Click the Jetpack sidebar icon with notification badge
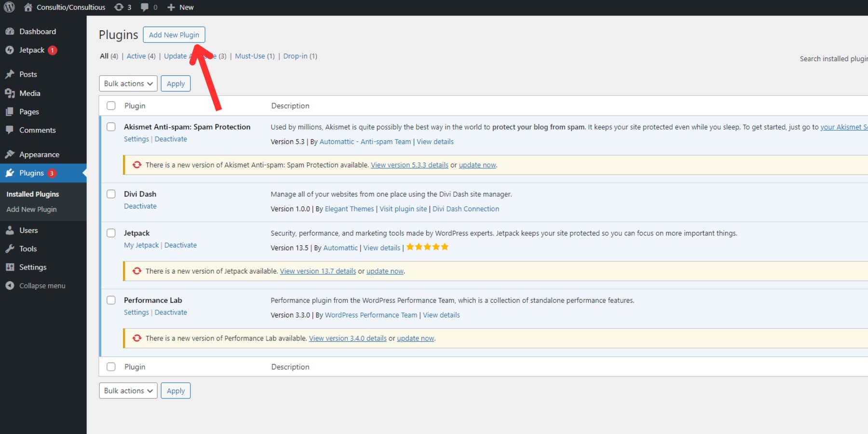The height and width of the screenshot is (434, 868). tap(10, 50)
